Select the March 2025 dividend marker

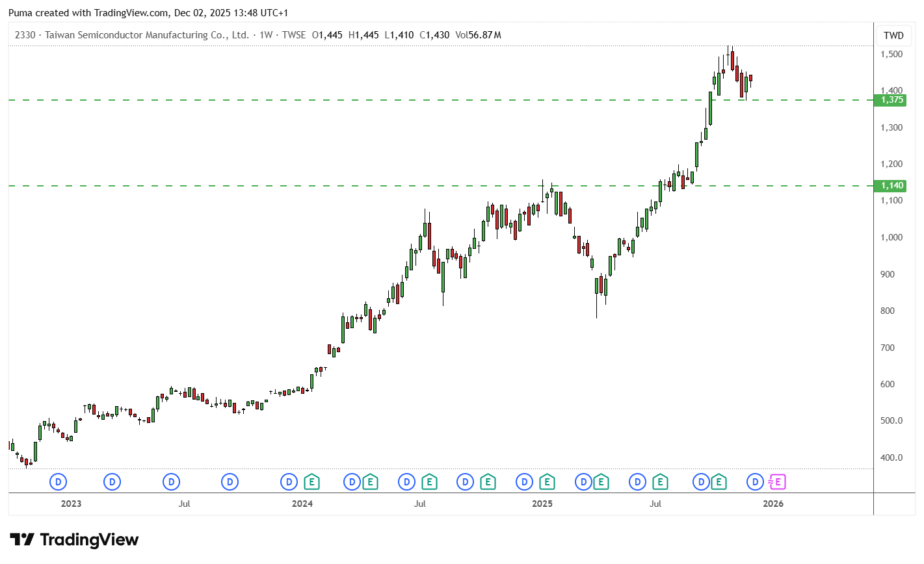583,482
